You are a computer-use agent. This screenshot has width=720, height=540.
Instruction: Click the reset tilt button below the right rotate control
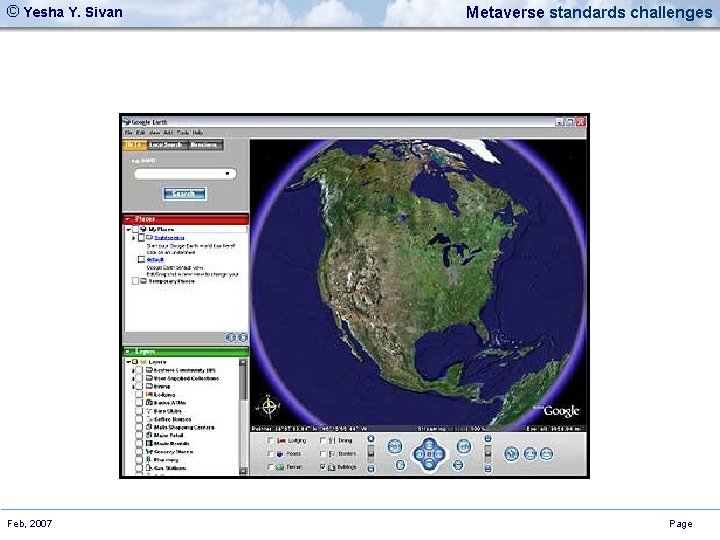[458, 465]
